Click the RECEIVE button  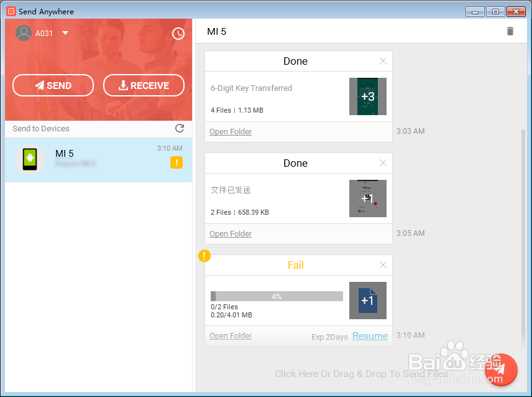click(x=144, y=85)
